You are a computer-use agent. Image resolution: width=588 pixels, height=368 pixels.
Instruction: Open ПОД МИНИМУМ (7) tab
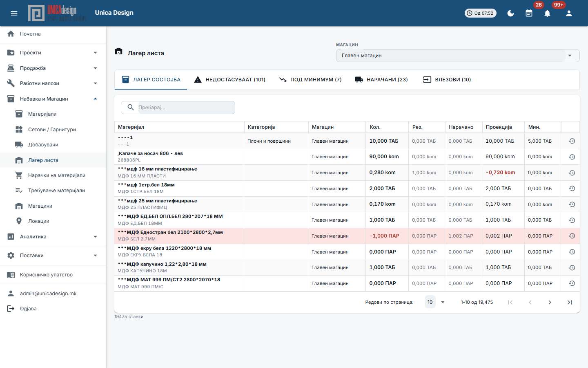pyautogui.click(x=310, y=80)
